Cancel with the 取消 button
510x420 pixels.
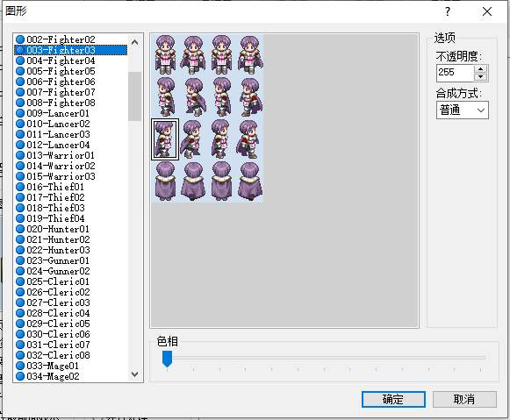(464, 399)
